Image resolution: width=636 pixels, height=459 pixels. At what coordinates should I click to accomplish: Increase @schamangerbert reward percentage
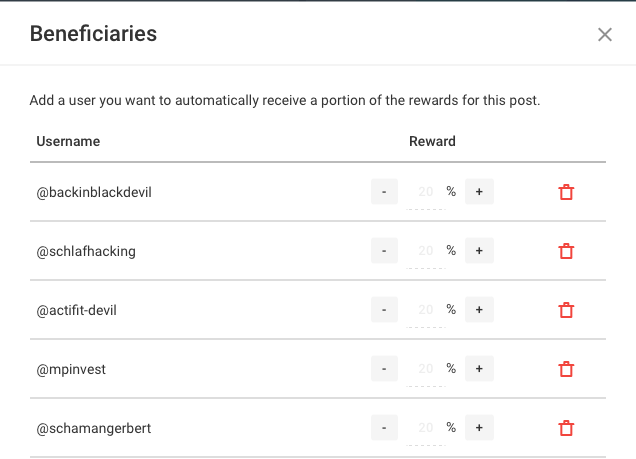479,427
